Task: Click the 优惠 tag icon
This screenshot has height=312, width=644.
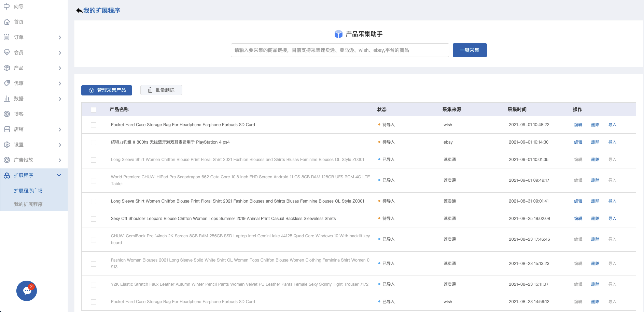Action: pyautogui.click(x=7, y=83)
